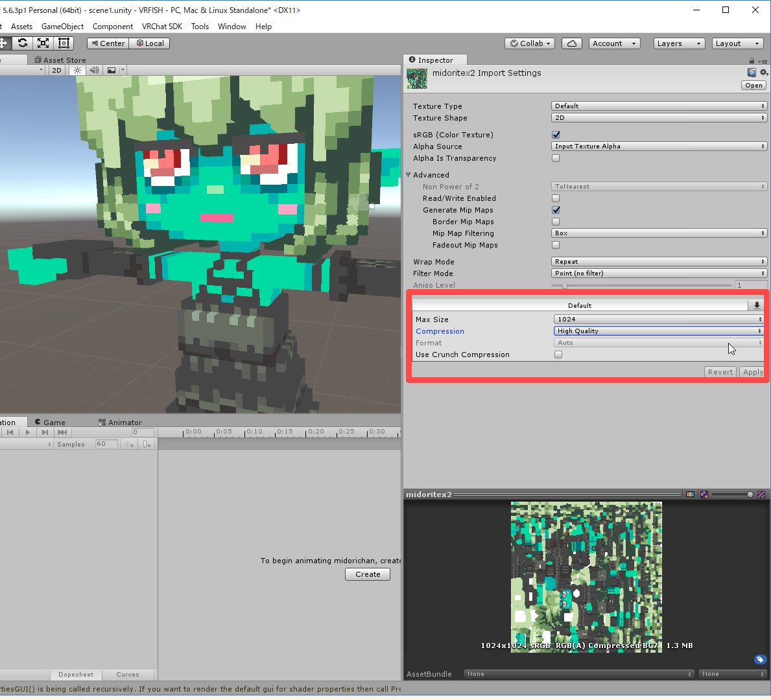Uncheck Generate Mip Maps checkbox
Screen dimensions: 771x700
[556, 210]
